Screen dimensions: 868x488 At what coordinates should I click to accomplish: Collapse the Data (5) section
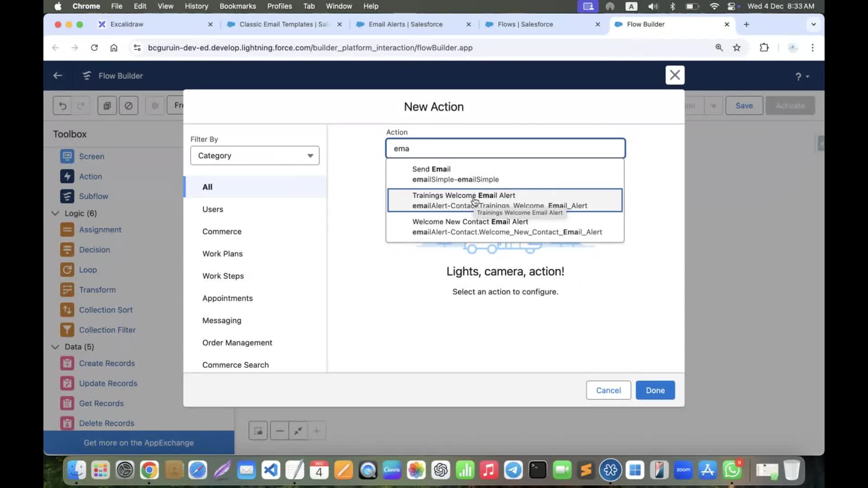(55, 347)
